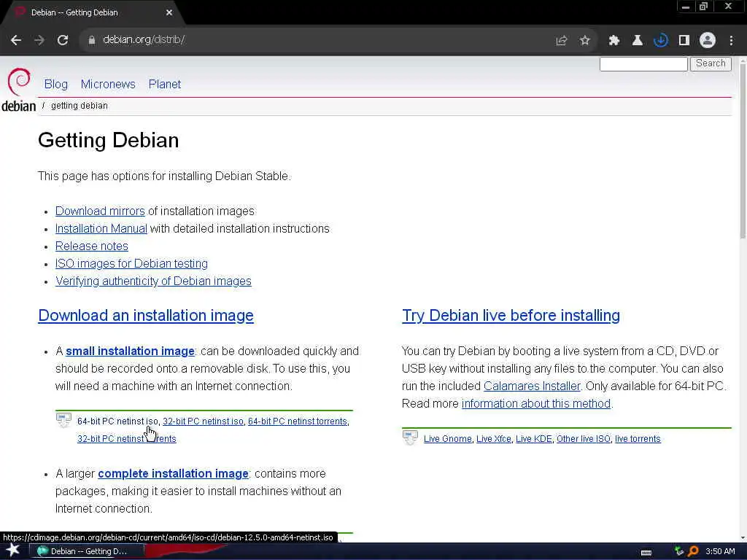Image resolution: width=747 pixels, height=560 pixels.
Task: Click the lock icon in address bar
Action: point(91,40)
